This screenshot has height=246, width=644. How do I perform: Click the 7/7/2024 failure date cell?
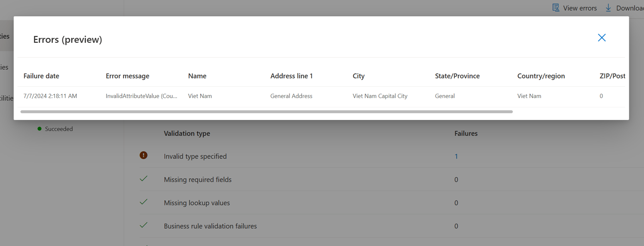pos(50,96)
